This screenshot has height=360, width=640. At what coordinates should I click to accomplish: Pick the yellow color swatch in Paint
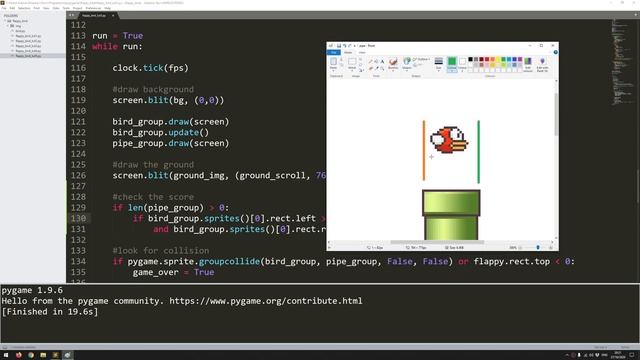[498, 59]
